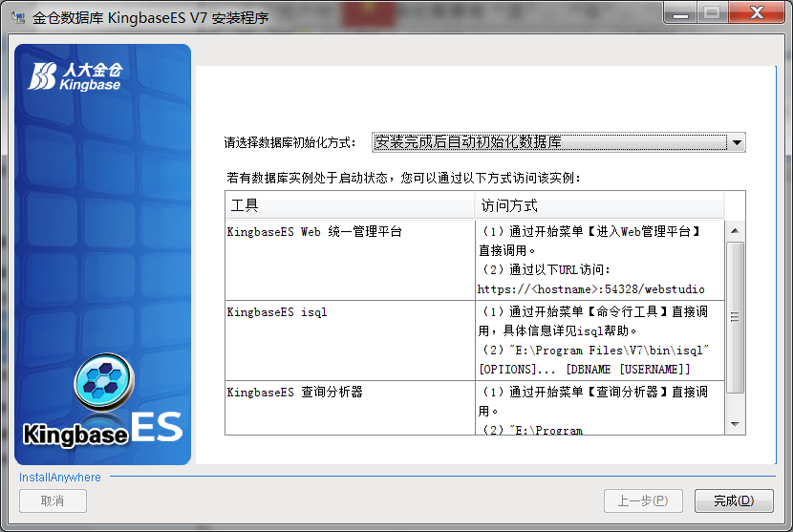Click the 请选择数据库初始化方式 label
Viewport: 793px width, 532px height.
coord(289,142)
